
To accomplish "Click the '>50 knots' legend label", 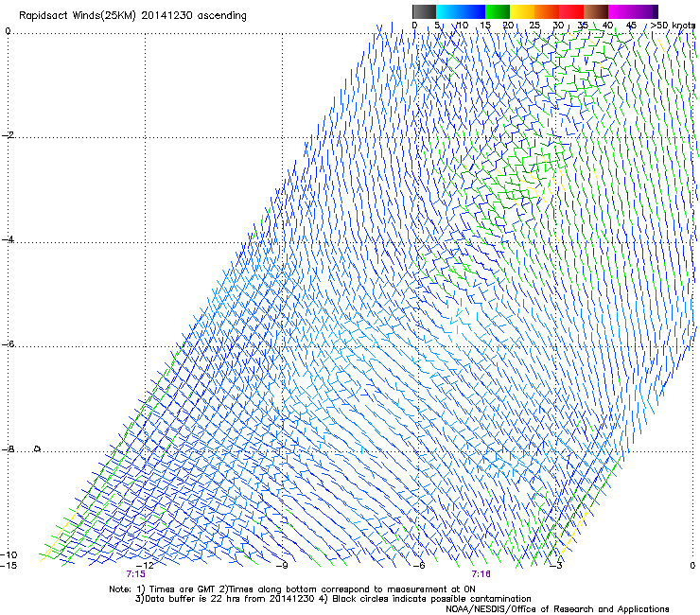I will (x=673, y=26).
